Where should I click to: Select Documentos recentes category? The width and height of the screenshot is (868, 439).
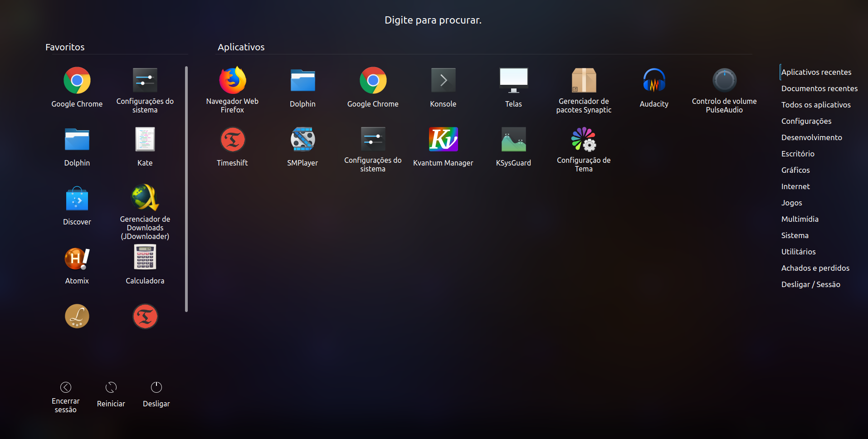819,88
